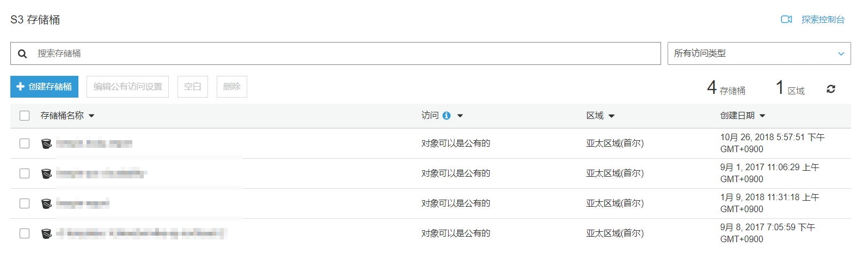Open the 探索控制台 link
The width and height of the screenshot is (868, 276).
click(x=823, y=20)
